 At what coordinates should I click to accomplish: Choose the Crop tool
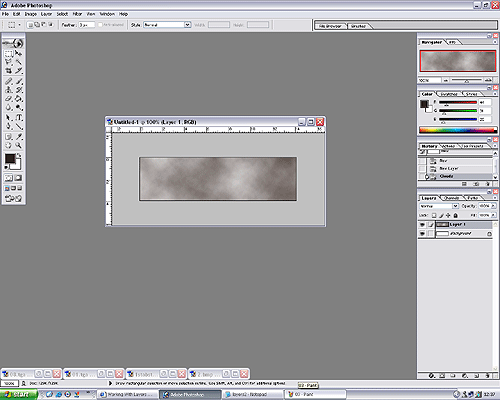click(x=9, y=71)
